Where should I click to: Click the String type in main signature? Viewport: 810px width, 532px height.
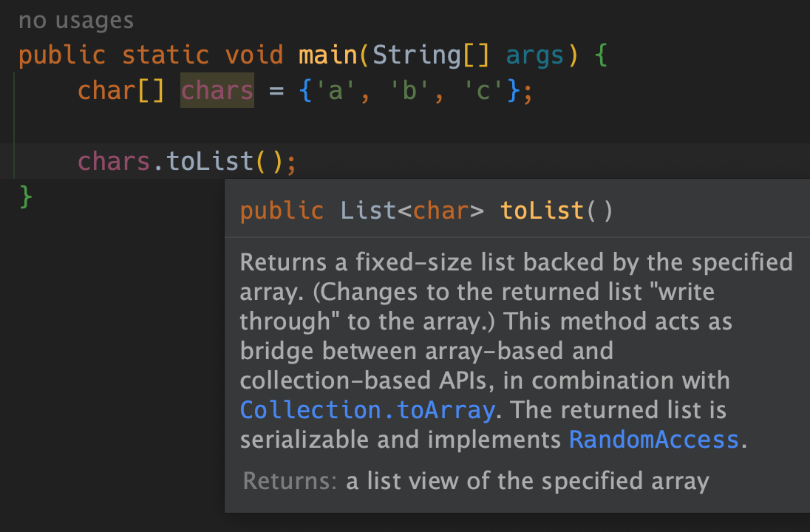click(416, 55)
